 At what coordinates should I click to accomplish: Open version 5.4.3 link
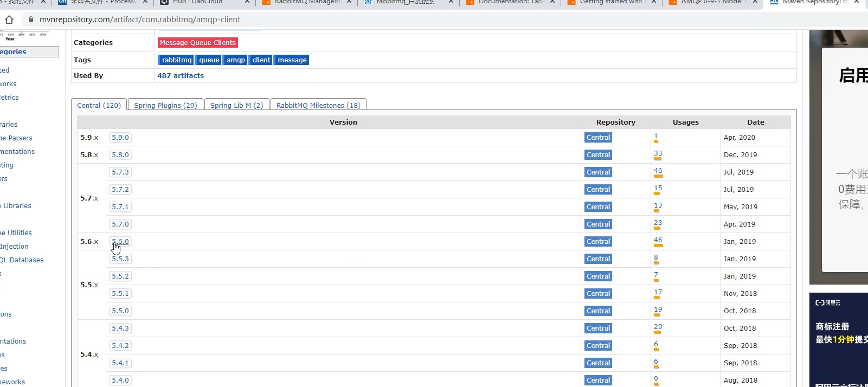[x=120, y=328]
